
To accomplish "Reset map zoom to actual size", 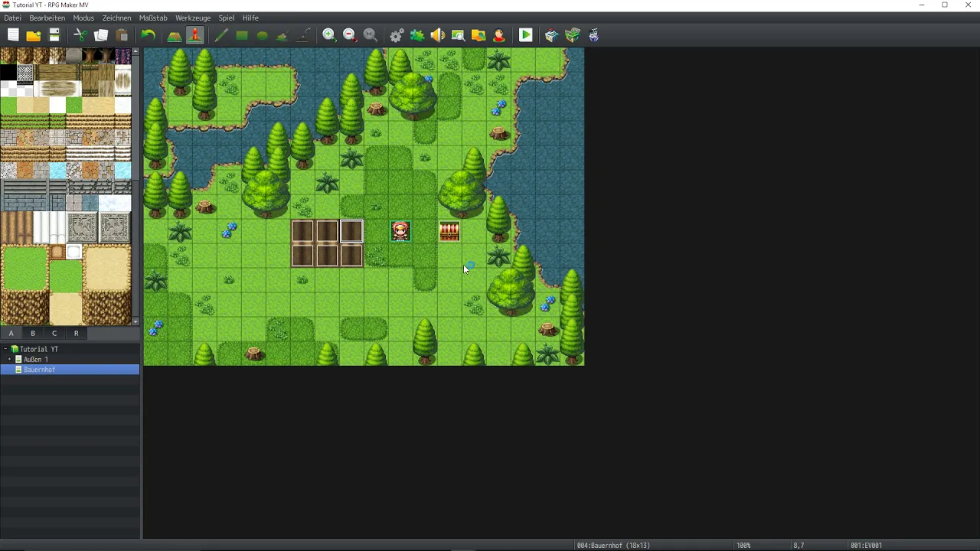I will click(x=371, y=35).
